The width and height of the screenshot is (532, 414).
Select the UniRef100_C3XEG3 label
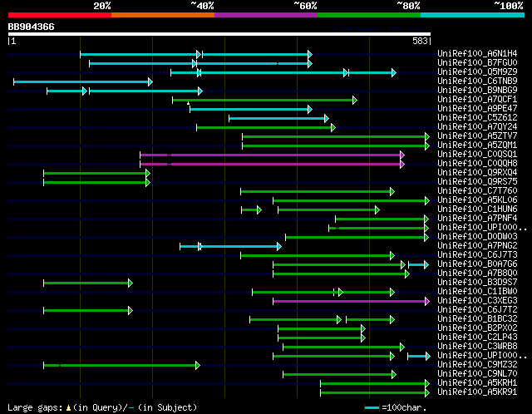[x=477, y=301]
